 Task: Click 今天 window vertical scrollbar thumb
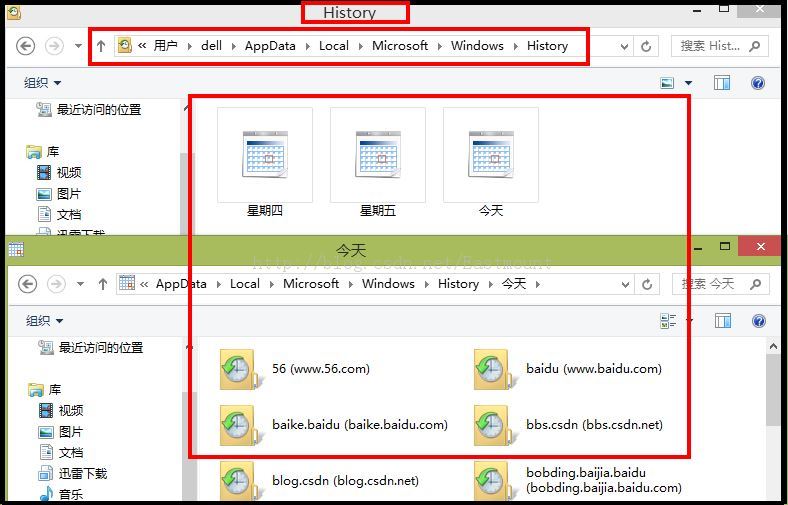click(773, 391)
